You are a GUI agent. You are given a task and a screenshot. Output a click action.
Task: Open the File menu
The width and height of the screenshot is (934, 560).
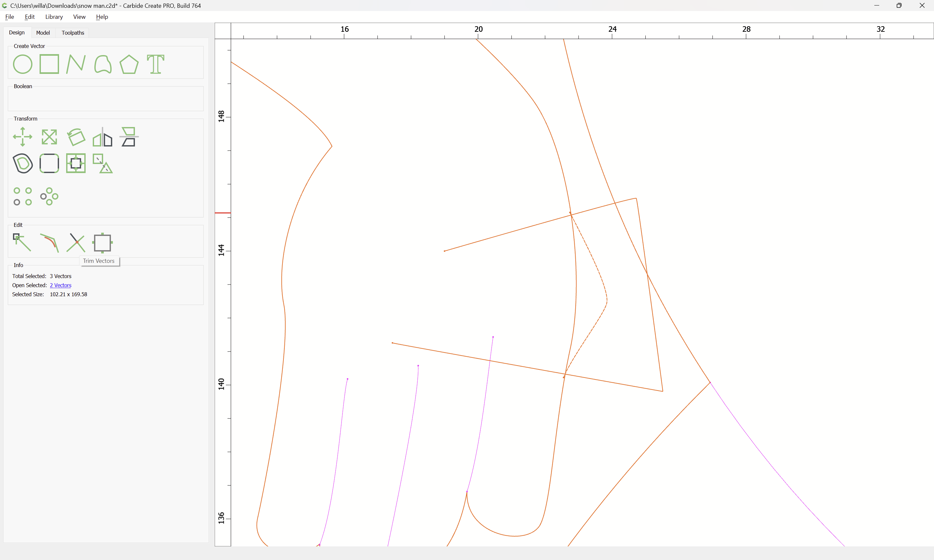(x=9, y=17)
